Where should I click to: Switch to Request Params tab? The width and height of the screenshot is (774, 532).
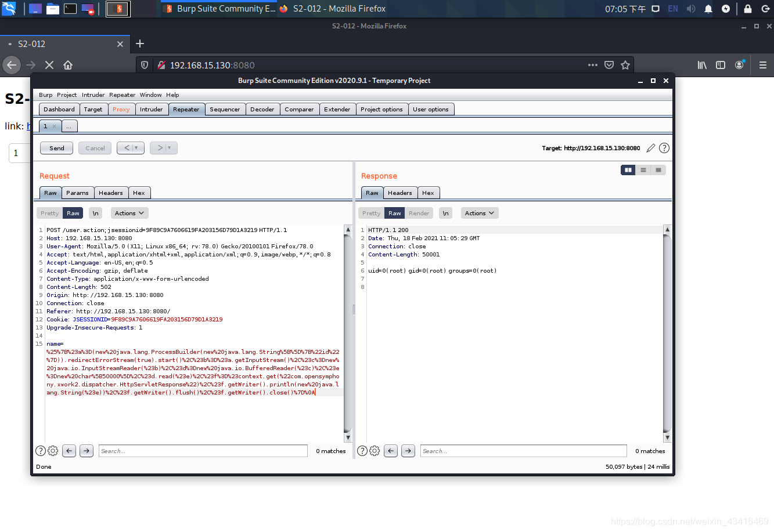coord(77,193)
